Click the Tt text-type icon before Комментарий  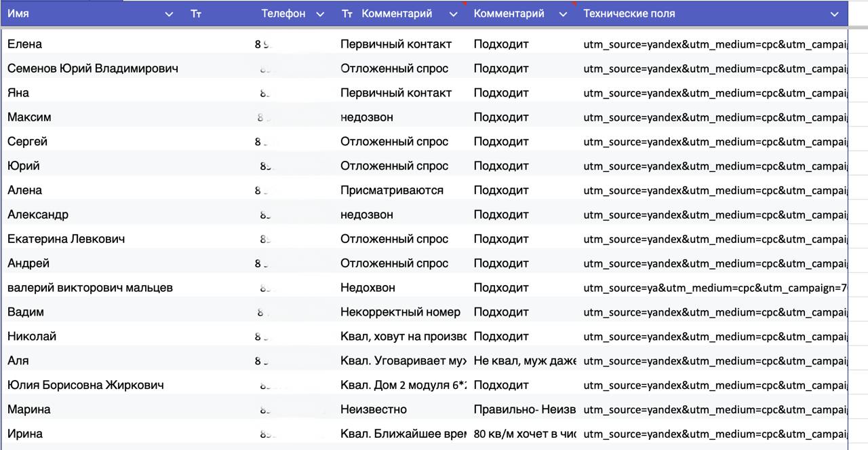pyautogui.click(x=347, y=14)
